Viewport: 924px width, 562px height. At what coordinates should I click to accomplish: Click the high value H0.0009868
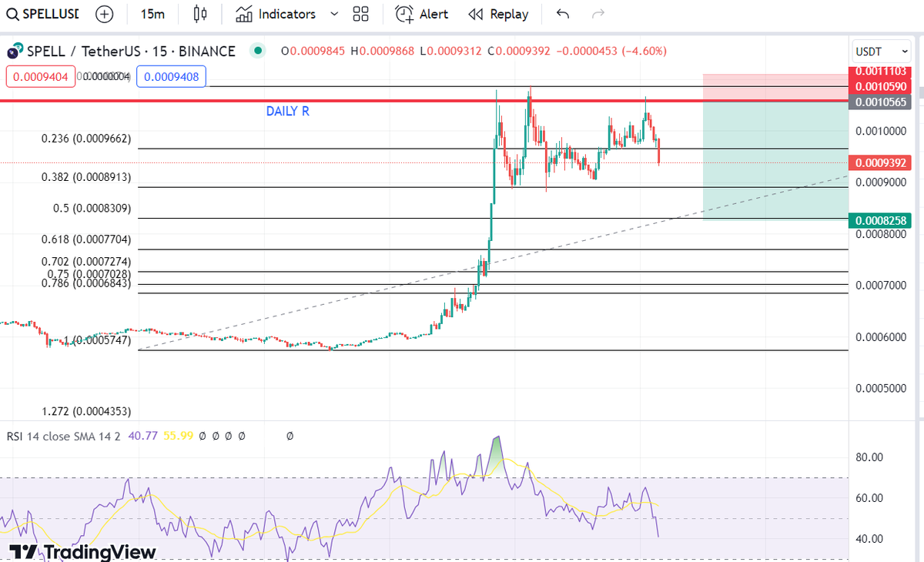(382, 52)
